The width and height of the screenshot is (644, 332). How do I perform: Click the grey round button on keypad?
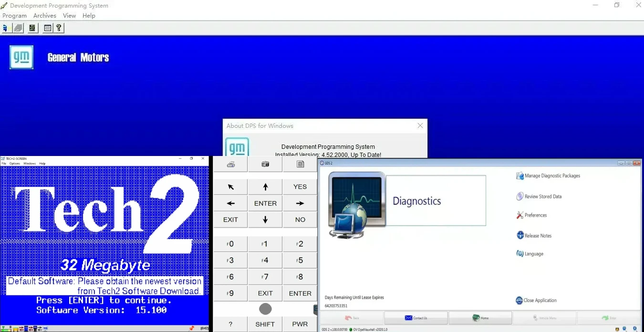[265, 309]
